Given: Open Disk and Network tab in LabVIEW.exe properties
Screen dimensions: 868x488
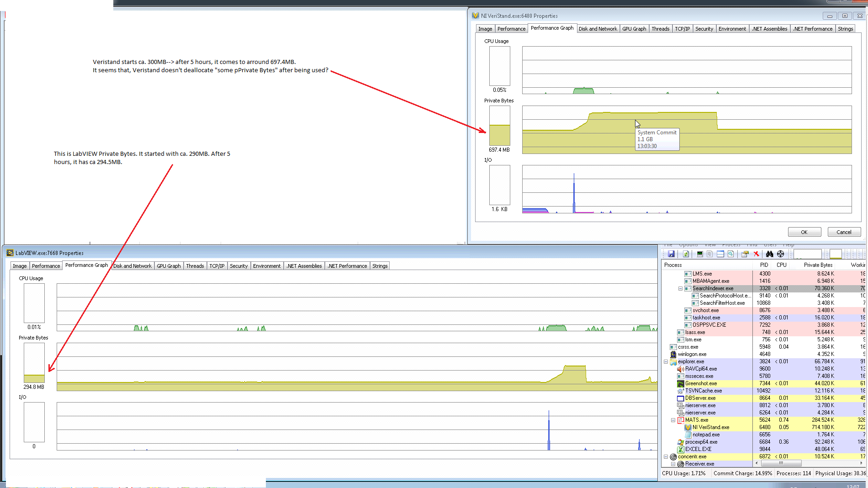Looking at the screenshot, I should click(132, 266).
